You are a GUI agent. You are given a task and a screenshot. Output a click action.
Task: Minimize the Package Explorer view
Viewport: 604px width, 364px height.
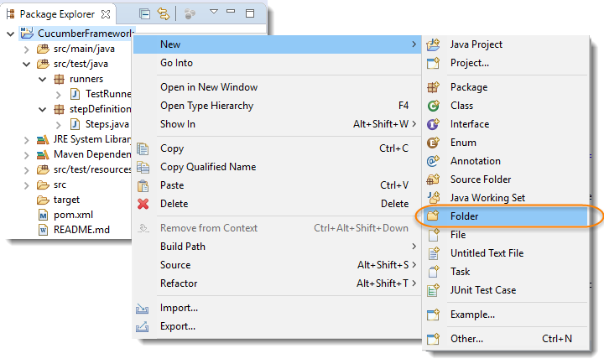[x=231, y=12]
